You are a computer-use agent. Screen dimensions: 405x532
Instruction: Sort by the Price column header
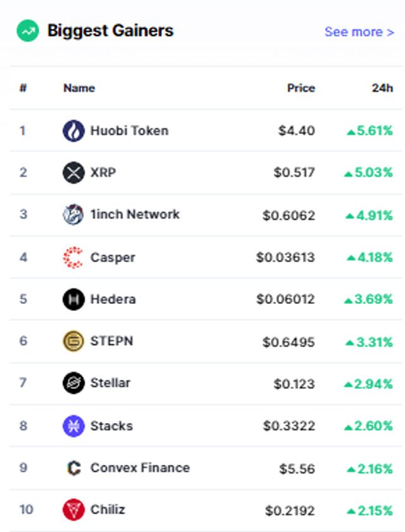pyautogui.click(x=301, y=88)
